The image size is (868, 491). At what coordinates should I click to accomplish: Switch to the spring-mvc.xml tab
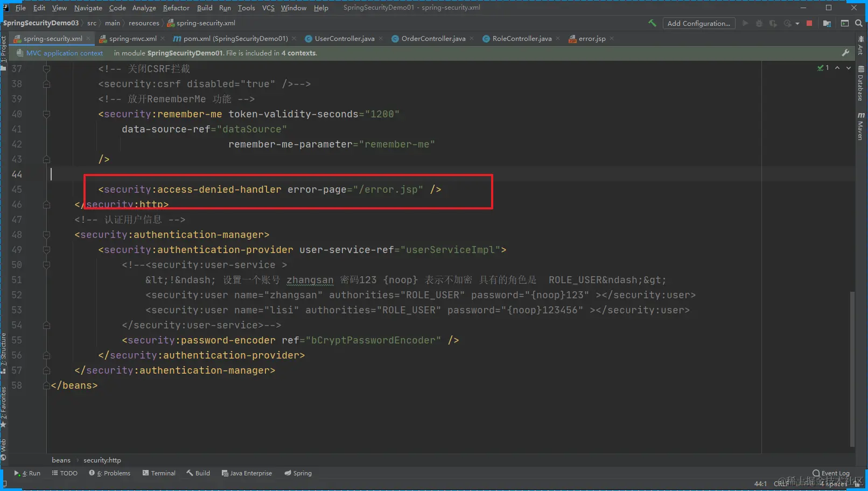pos(132,38)
